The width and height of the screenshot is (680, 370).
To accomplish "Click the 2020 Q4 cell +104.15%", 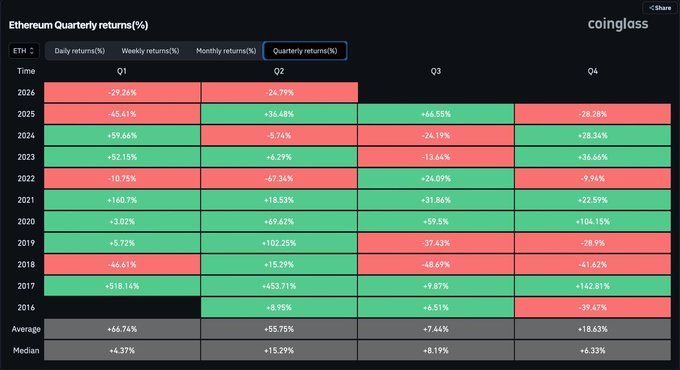I will pos(593,221).
